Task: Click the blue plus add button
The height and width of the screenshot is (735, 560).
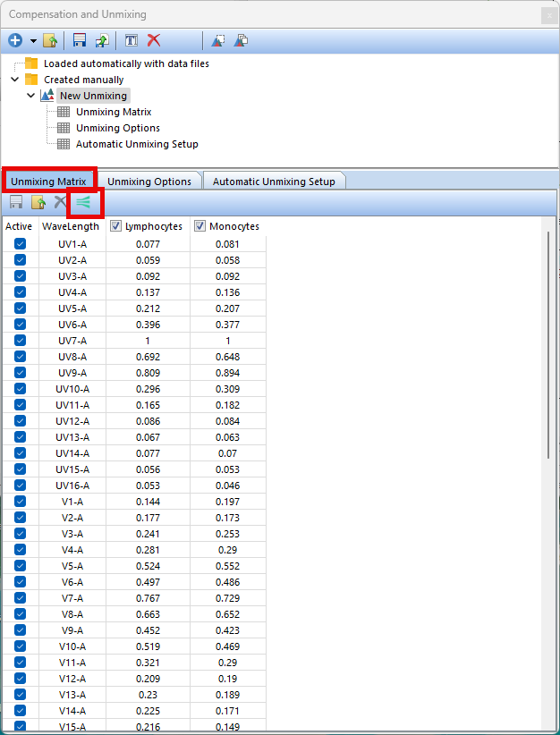Action: (15, 40)
